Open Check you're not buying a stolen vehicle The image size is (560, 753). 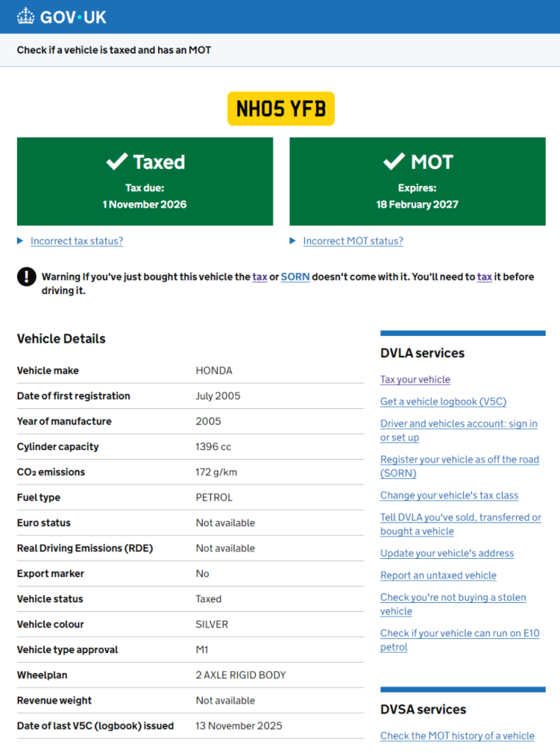click(x=453, y=598)
